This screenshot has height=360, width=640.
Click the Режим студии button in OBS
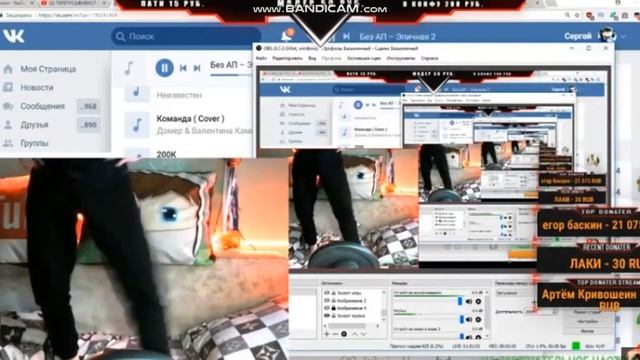[x=587, y=312]
